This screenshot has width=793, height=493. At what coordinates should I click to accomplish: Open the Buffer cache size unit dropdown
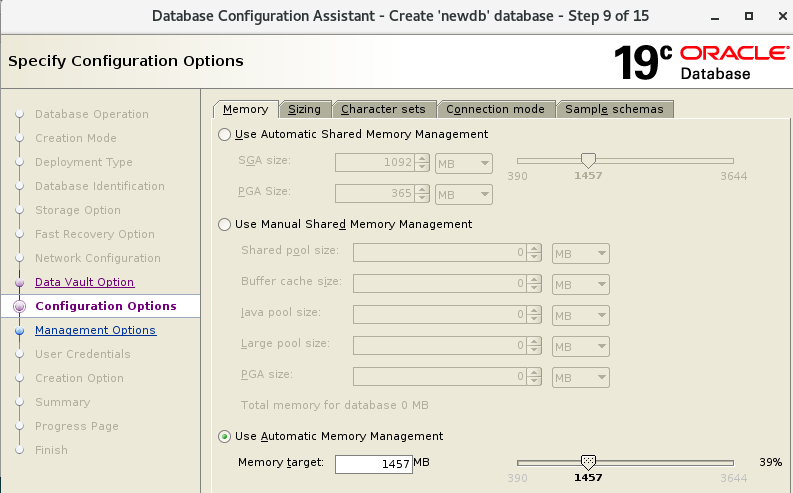581,284
